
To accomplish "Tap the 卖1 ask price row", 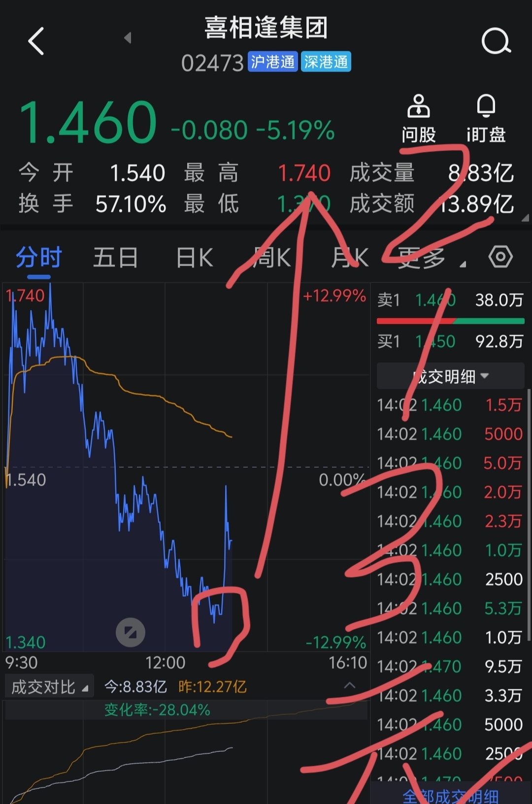I will (x=450, y=300).
